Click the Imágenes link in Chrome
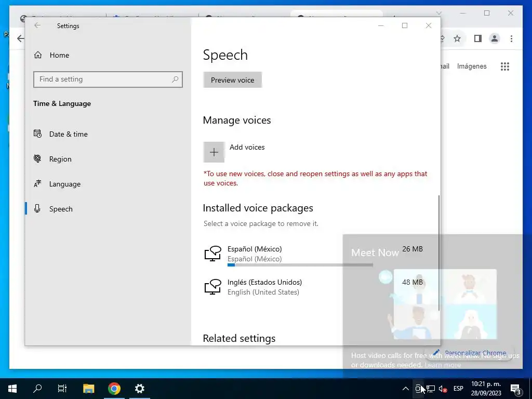 [x=472, y=66]
